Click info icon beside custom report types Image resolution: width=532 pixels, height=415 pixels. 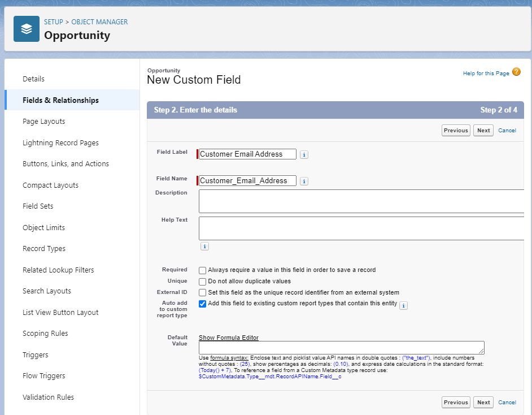pos(403,306)
